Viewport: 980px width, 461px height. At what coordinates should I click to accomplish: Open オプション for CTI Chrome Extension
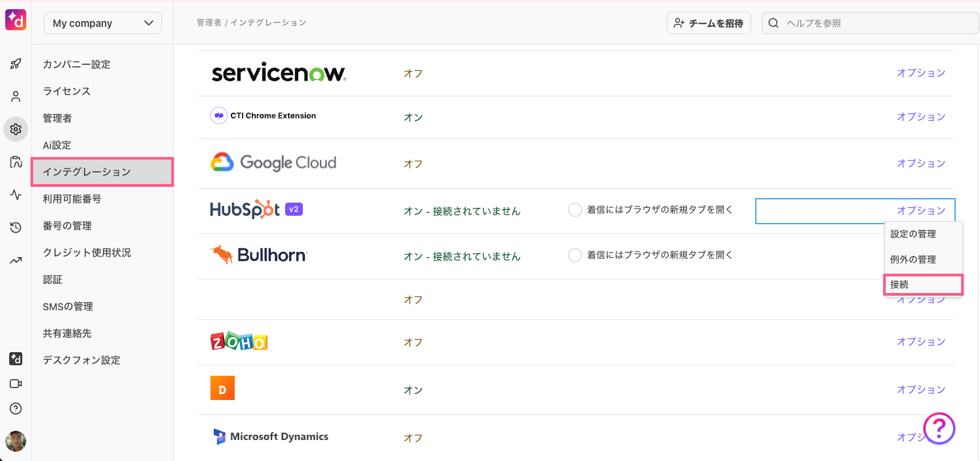point(921,117)
